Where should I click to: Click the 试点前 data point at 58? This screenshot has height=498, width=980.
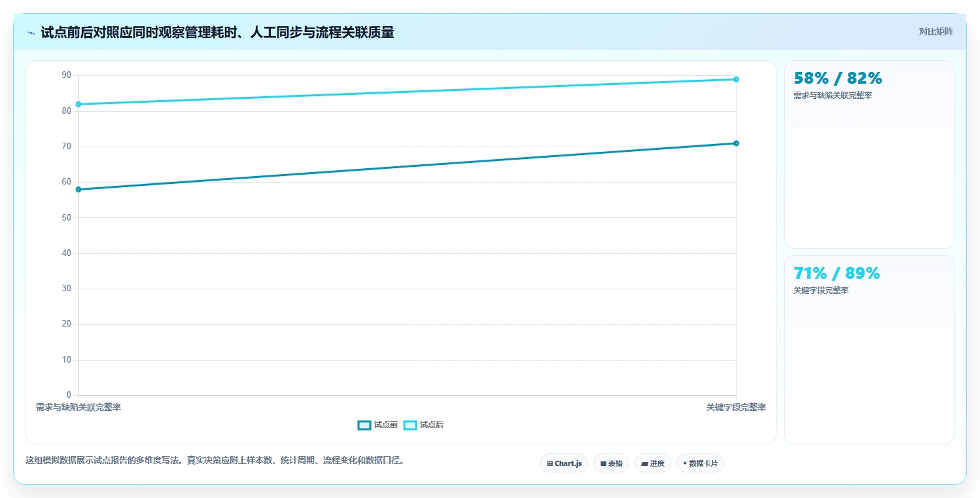click(79, 190)
